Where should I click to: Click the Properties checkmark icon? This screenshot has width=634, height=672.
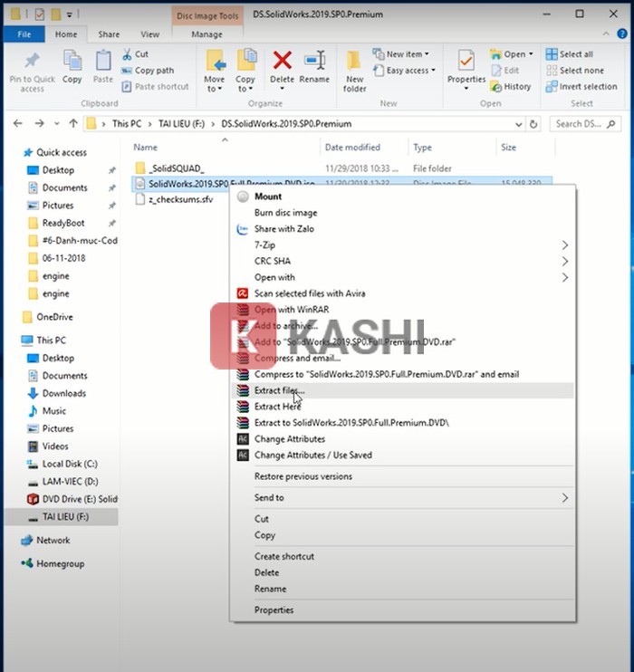(466, 61)
